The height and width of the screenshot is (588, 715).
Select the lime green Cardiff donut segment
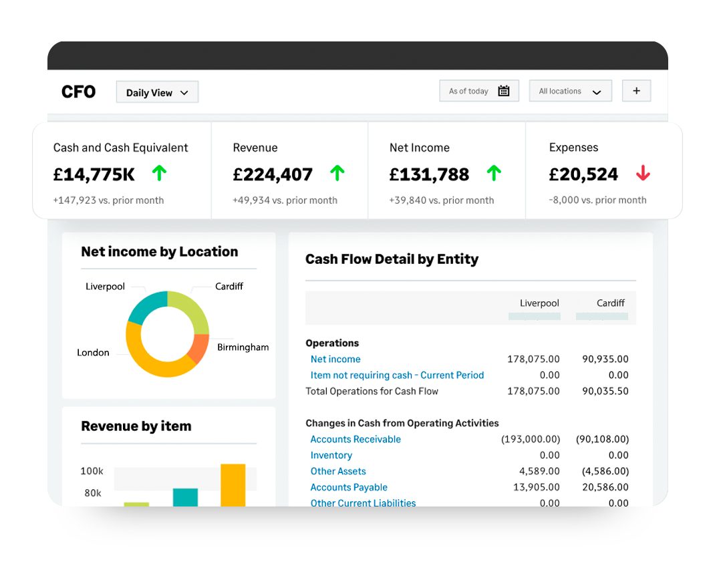(x=192, y=309)
